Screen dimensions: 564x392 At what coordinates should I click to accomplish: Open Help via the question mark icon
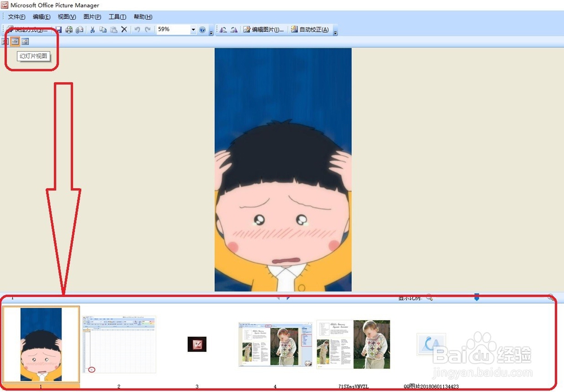click(202, 29)
